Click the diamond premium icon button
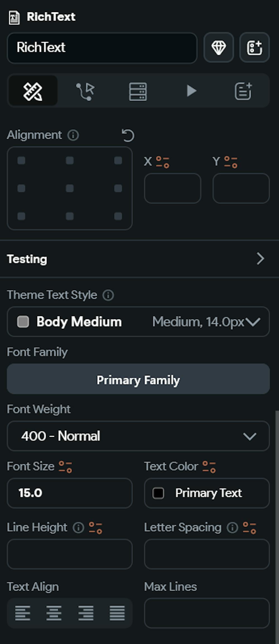The image size is (279, 644). [218, 47]
